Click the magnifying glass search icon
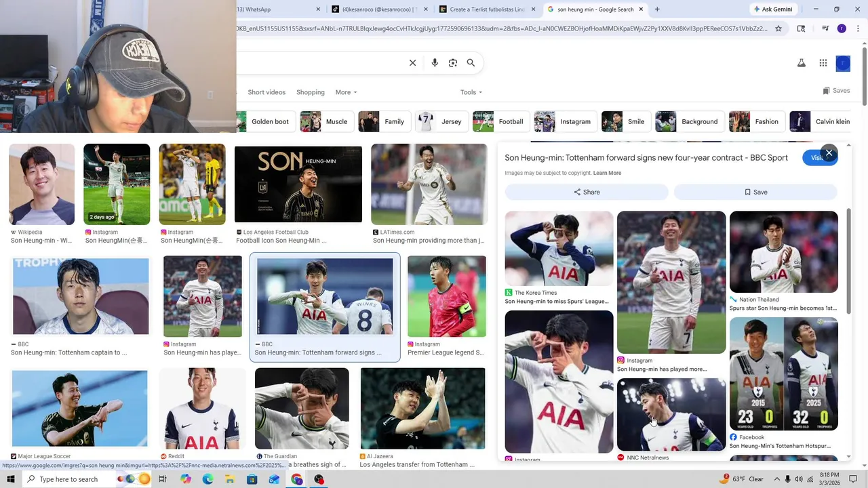 (471, 63)
